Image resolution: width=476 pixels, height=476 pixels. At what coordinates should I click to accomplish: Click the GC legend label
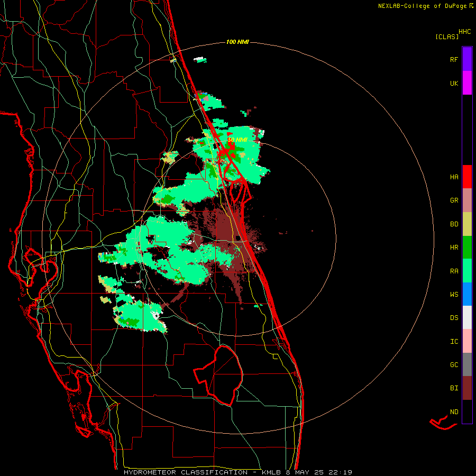pyautogui.click(x=454, y=365)
